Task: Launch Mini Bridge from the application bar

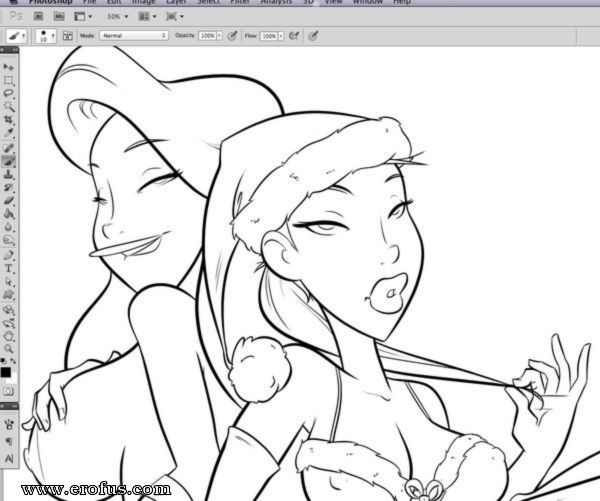Action: [x=59, y=16]
